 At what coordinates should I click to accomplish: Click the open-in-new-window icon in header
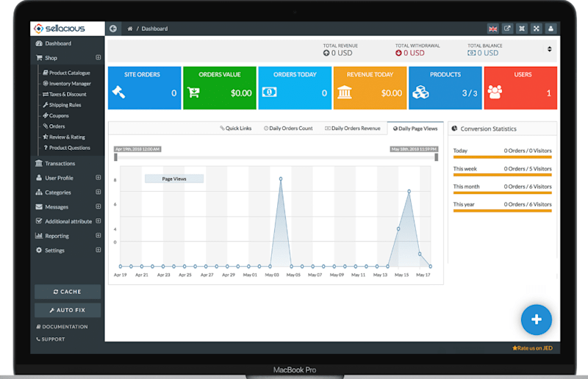tap(507, 29)
